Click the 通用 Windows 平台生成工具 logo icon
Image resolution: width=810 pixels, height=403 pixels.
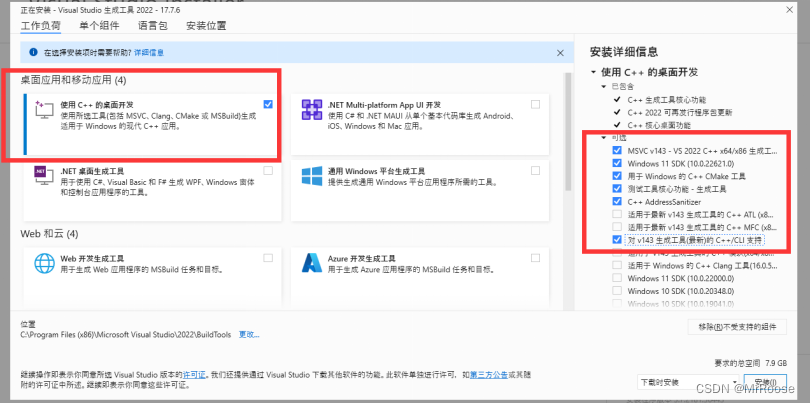coord(311,176)
